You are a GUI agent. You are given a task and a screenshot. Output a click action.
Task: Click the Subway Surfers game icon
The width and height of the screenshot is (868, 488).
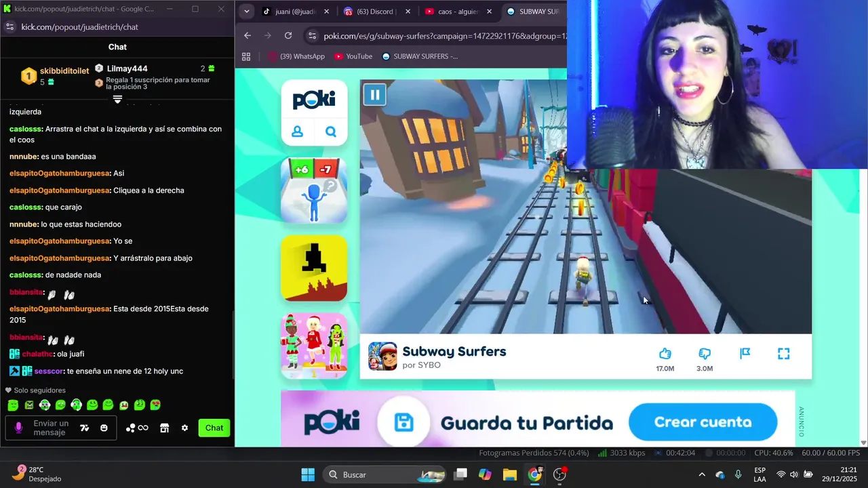tap(382, 357)
